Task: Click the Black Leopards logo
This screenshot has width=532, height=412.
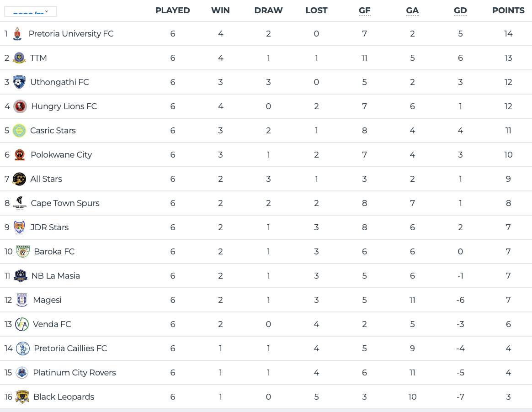Action: [22, 397]
